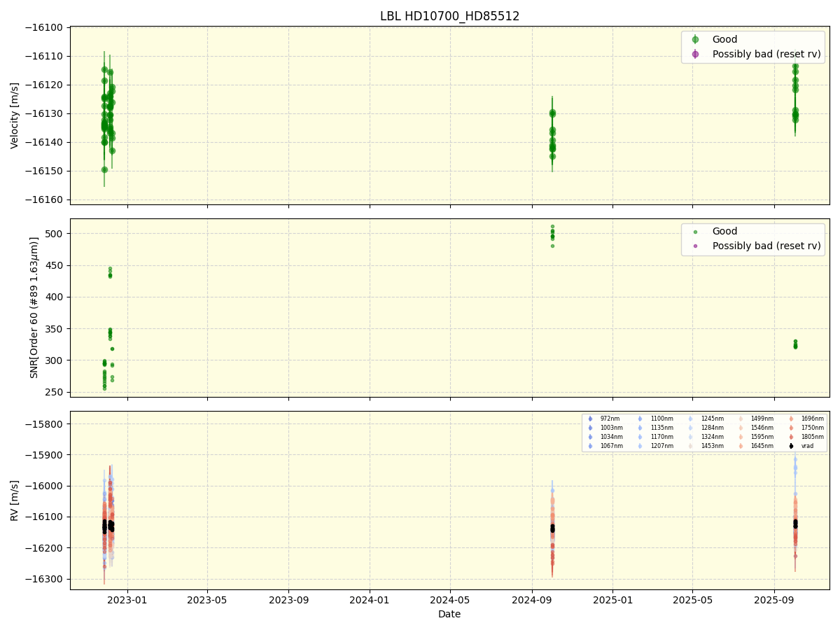Click purple Possibly bad marker in SNR legend
Screen dimensions: 840x630
[695, 246]
